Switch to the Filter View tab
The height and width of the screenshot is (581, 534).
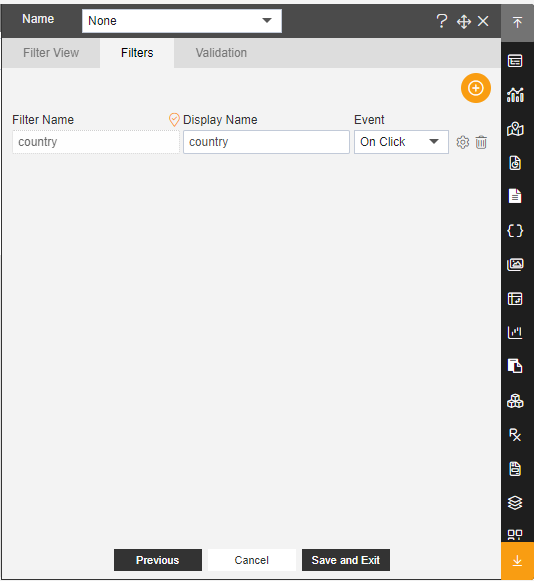(51, 53)
